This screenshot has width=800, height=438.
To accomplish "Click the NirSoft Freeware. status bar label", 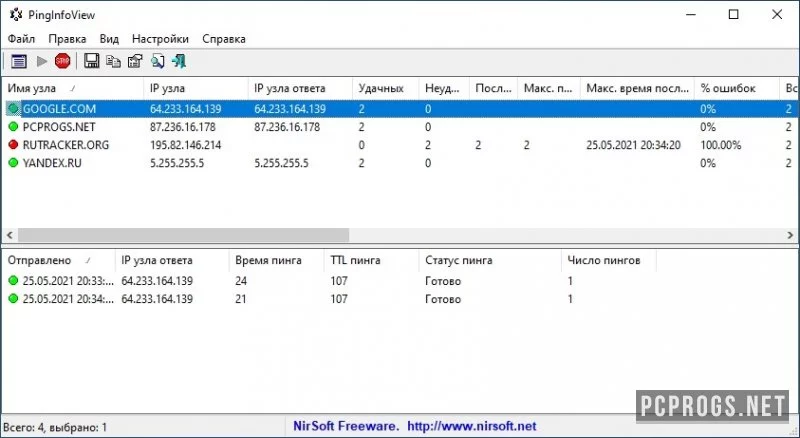I will tap(346, 426).
